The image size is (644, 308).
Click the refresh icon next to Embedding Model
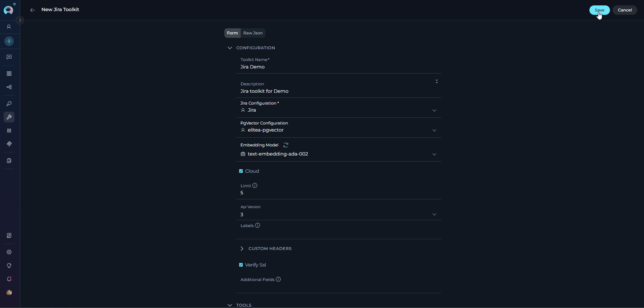(286, 145)
